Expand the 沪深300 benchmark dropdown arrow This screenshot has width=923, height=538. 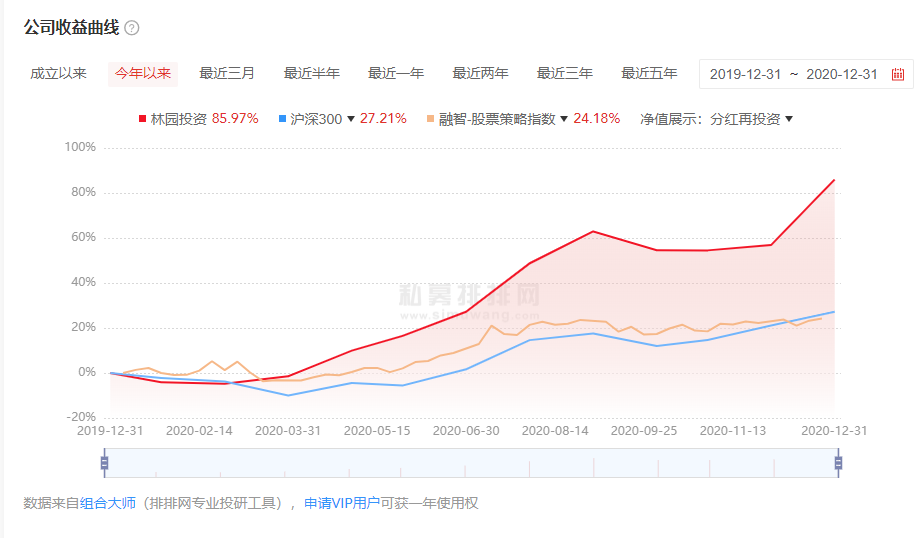[x=351, y=119]
